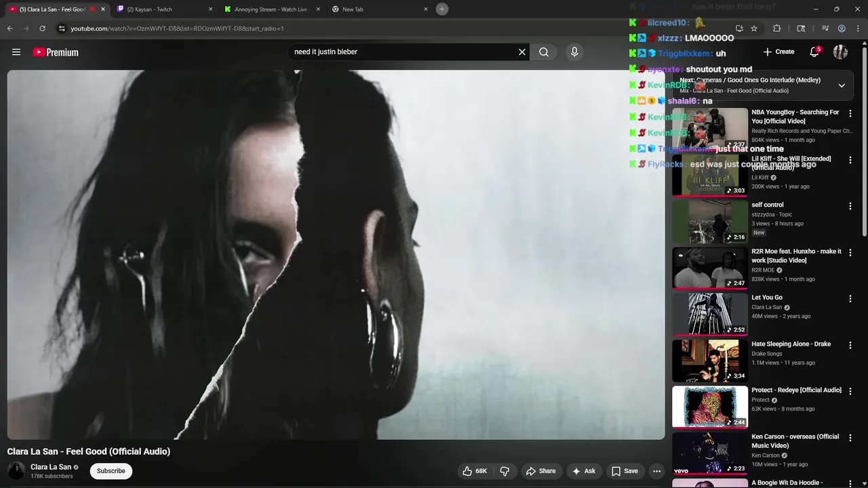This screenshot has height=488, width=868.
Task: Clear the search text with X
Action: coord(522,52)
